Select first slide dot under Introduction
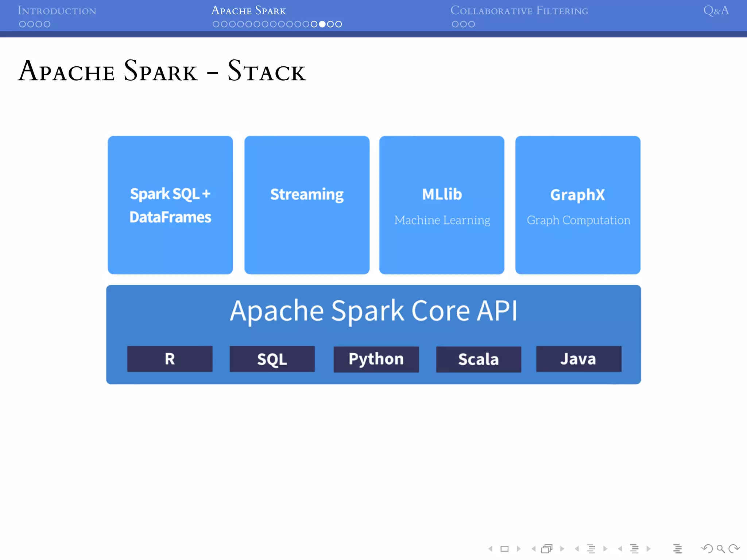This screenshot has height=560, width=747. click(23, 24)
